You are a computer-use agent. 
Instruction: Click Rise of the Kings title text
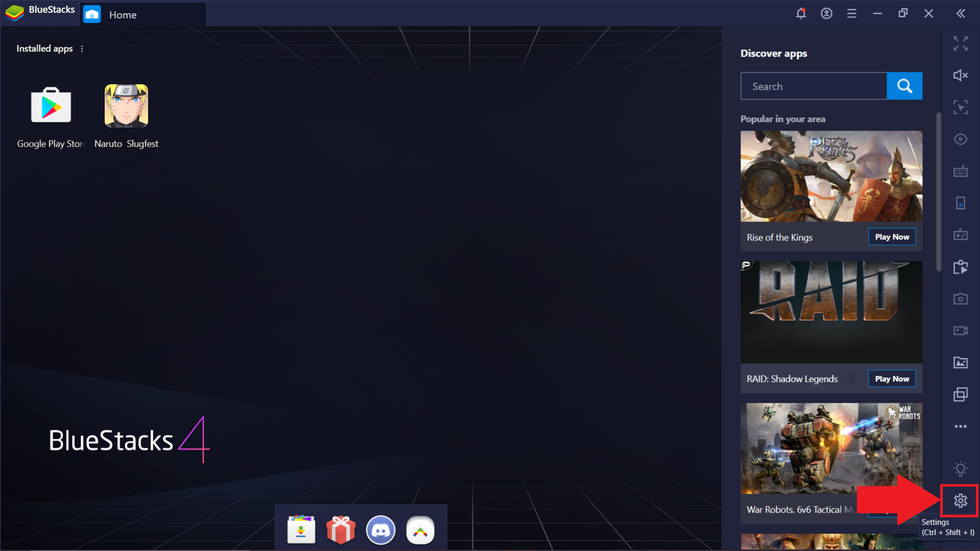pos(779,237)
